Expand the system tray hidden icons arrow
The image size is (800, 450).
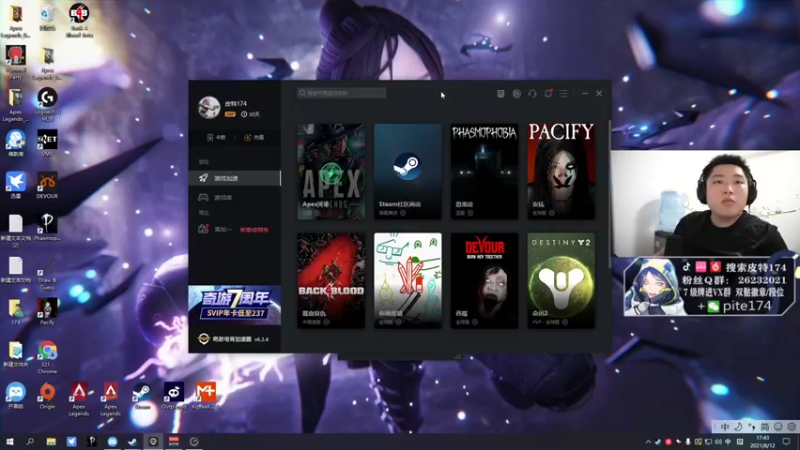coord(648,442)
